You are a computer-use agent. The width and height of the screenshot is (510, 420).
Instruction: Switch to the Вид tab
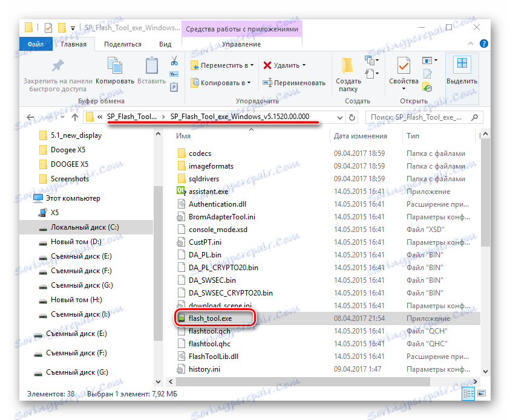coord(165,44)
